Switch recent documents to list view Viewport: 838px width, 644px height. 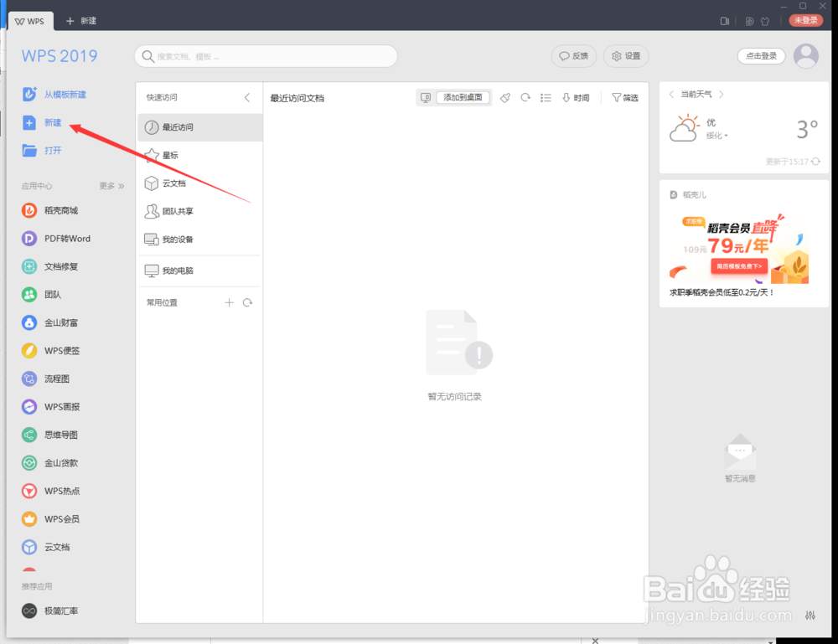[546, 97]
